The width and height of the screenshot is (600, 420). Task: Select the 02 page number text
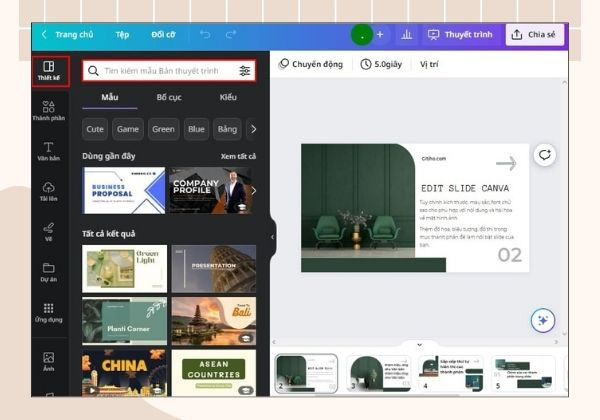click(x=510, y=255)
